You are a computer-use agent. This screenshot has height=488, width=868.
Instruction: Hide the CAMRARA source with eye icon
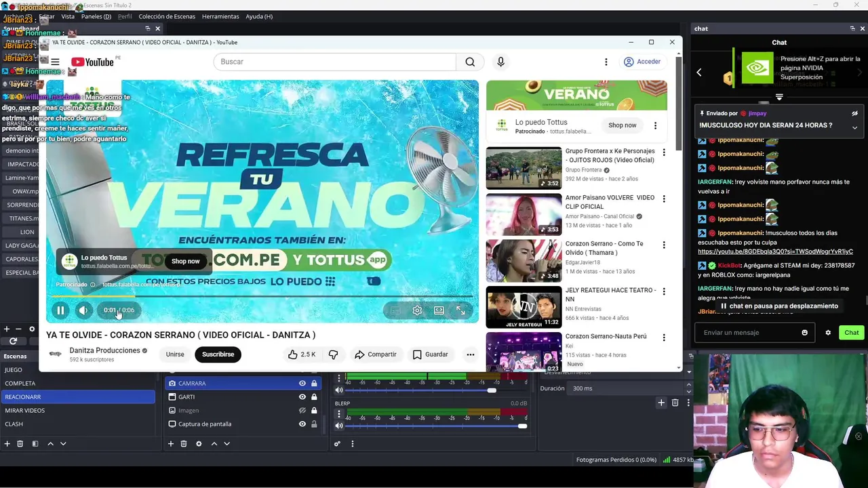pyautogui.click(x=302, y=384)
